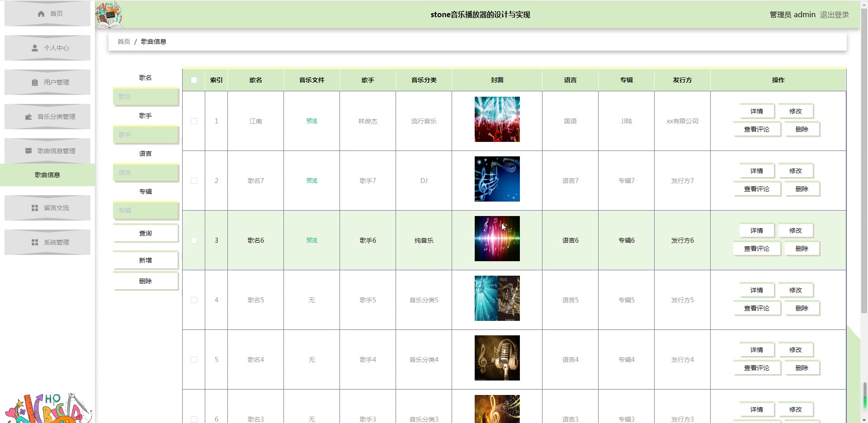Tick the checkbox for 歌名6 row

194,240
